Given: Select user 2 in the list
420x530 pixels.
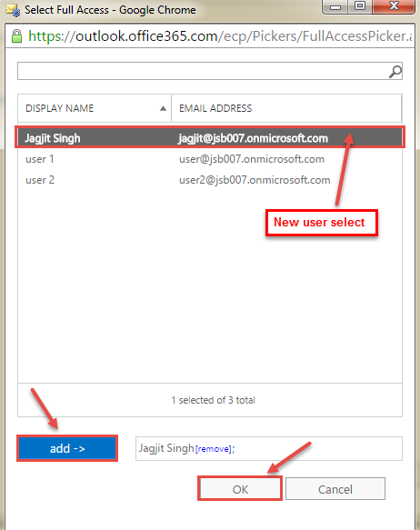Looking at the screenshot, I should [40, 180].
